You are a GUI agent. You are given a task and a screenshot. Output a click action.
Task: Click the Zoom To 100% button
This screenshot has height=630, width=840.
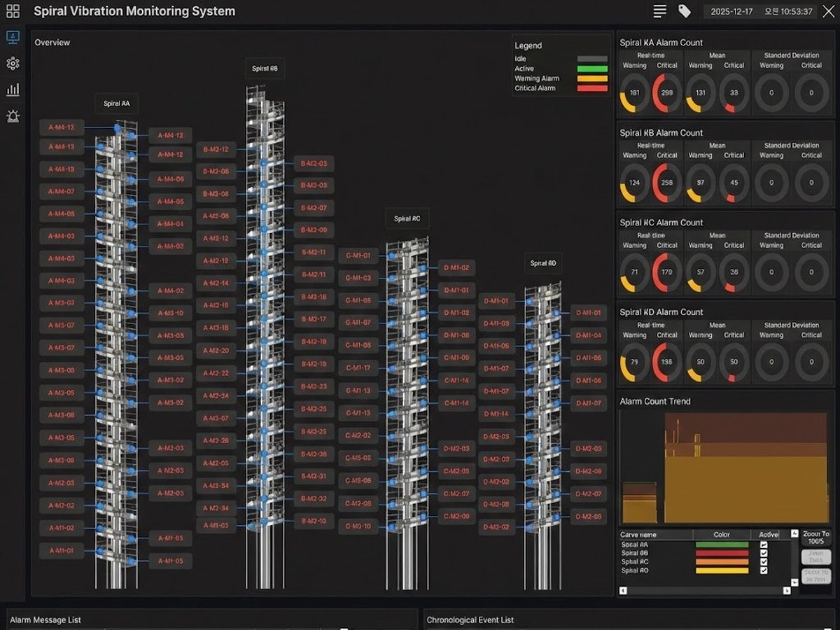pos(815,538)
